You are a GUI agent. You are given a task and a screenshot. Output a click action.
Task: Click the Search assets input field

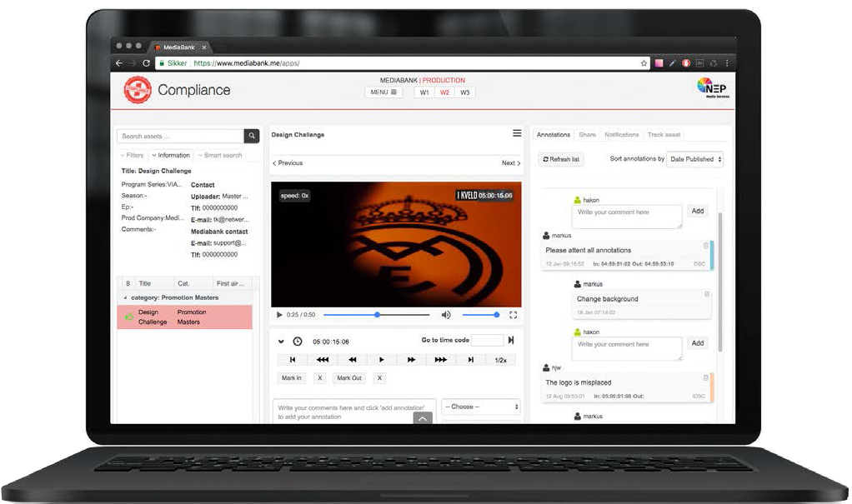pos(180,136)
